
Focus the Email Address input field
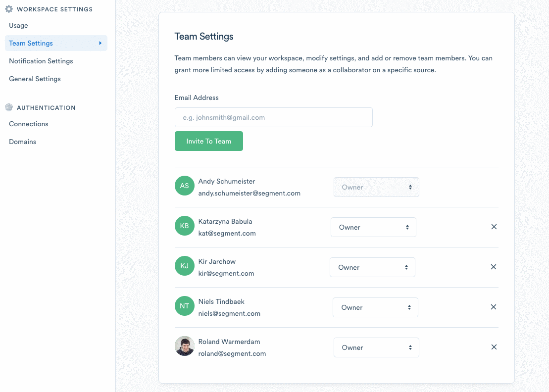tap(273, 117)
